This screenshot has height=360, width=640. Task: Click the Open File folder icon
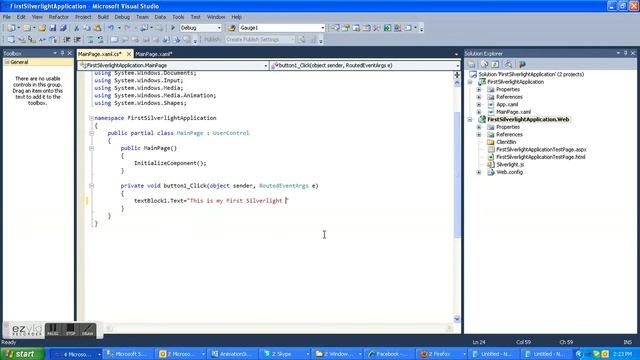(42, 28)
